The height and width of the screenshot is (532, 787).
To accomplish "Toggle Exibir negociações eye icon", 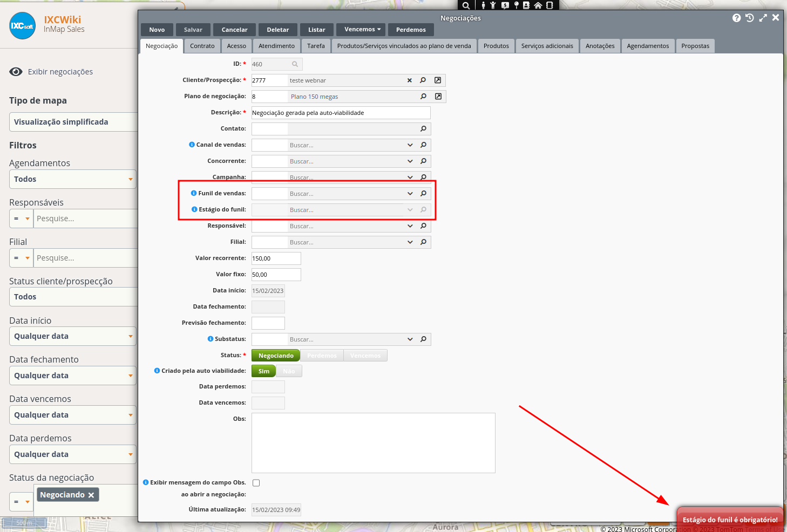I will pyautogui.click(x=16, y=72).
